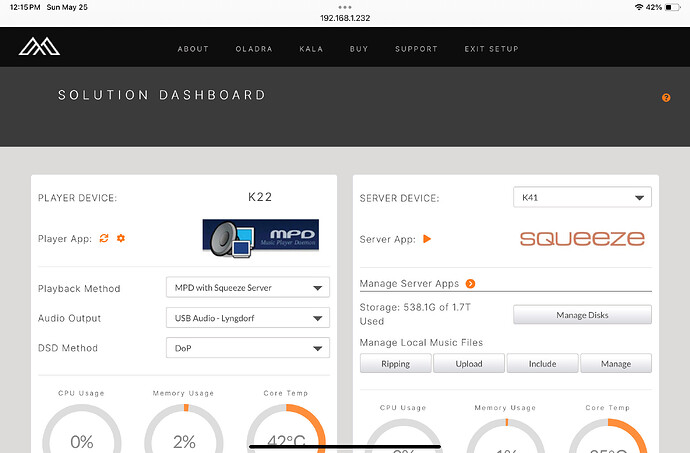Click the K22 player device name

point(260,197)
